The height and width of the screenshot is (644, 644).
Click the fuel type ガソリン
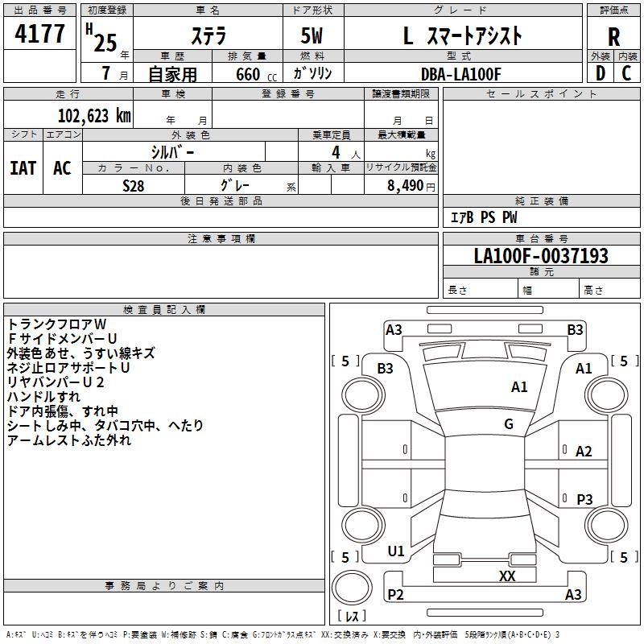click(312, 73)
